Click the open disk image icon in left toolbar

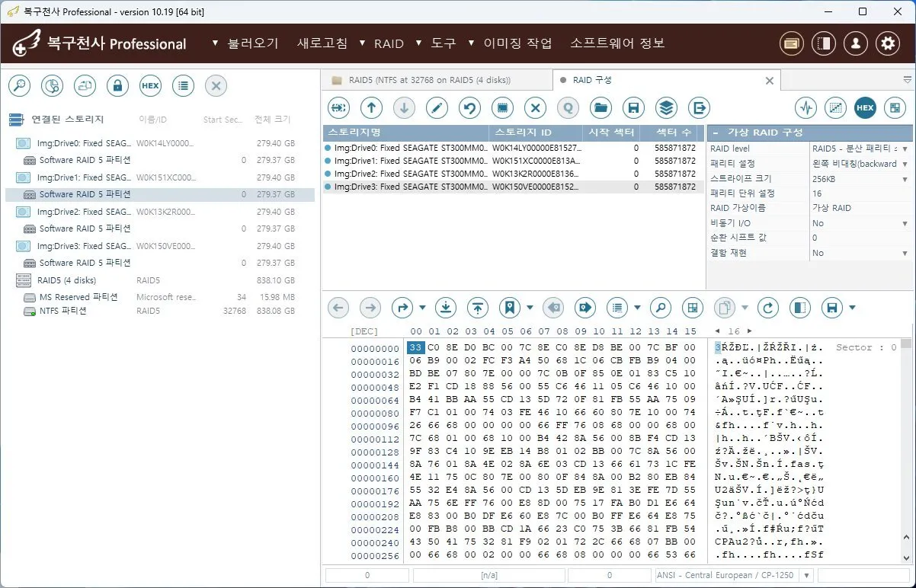click(85, 86)
